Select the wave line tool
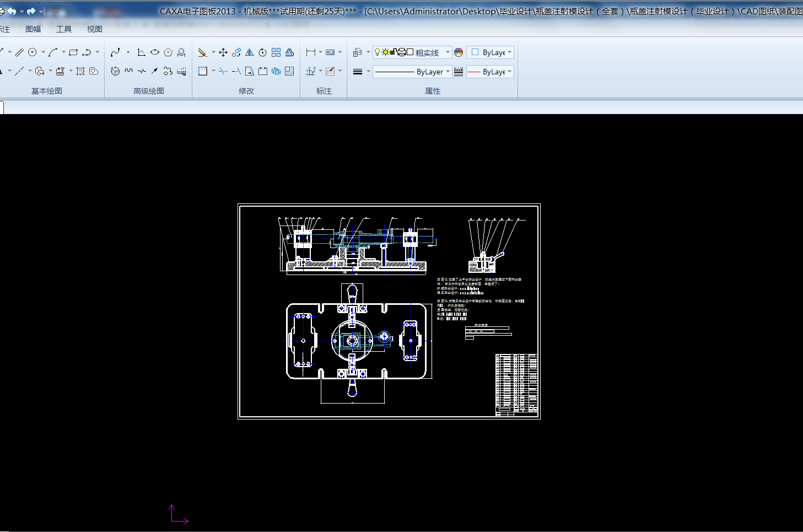Viewport: 803px width, 532px height. [x=128, y=71]
